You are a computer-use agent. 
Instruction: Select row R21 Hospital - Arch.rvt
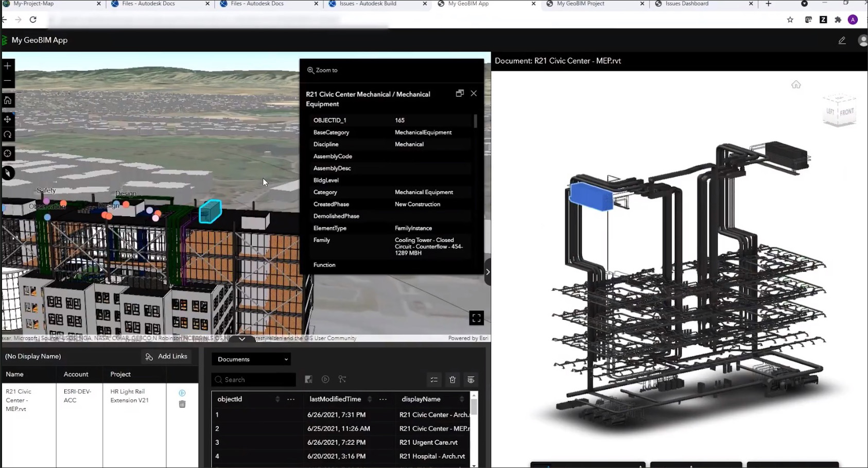341,456
